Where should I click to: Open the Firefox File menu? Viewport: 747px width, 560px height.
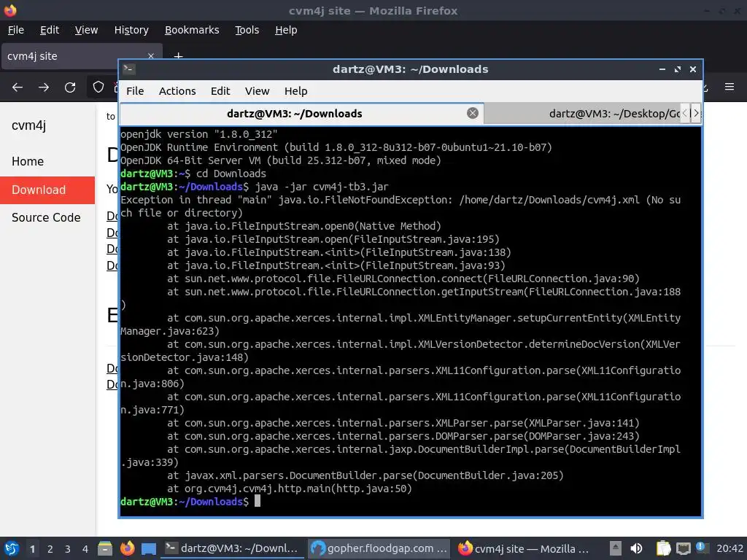[16, 30]
